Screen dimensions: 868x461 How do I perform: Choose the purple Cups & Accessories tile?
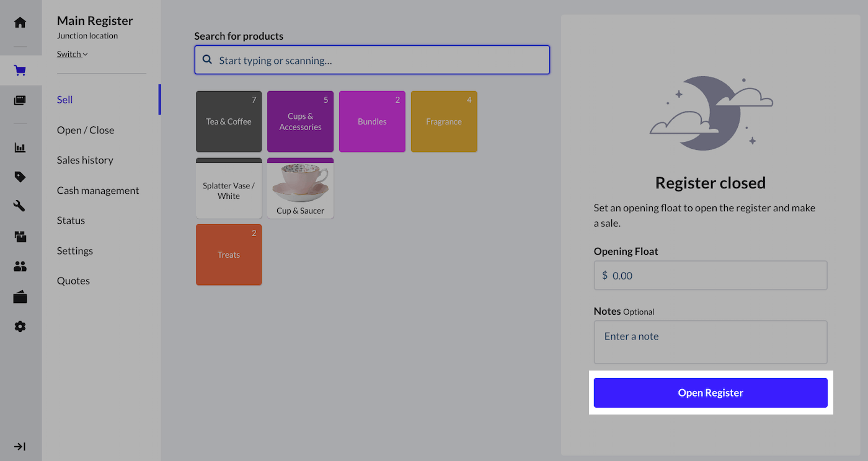[x=300, y=121]
